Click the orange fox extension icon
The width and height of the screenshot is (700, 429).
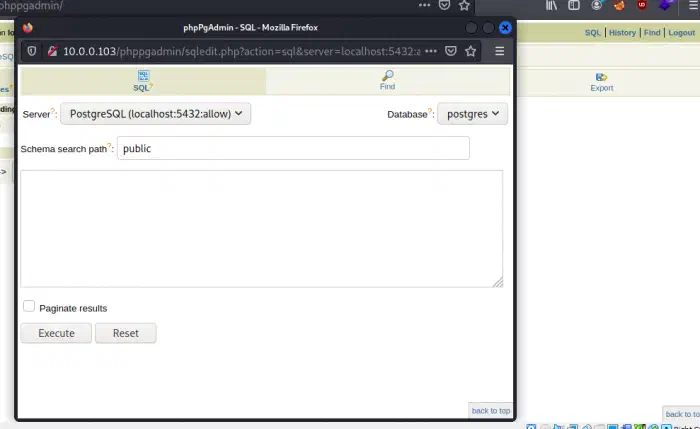point(619,5)
